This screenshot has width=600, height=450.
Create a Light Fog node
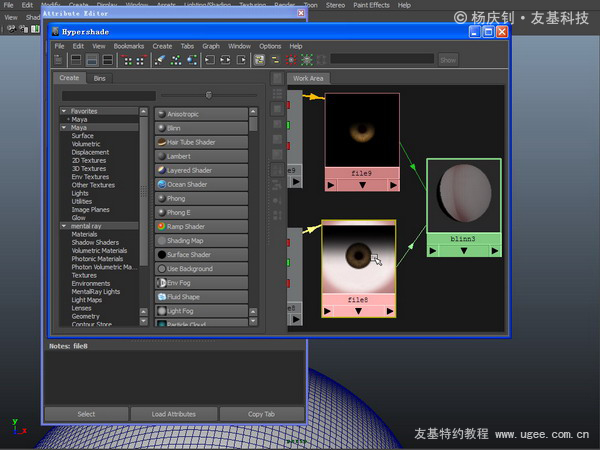coord(202,311)
